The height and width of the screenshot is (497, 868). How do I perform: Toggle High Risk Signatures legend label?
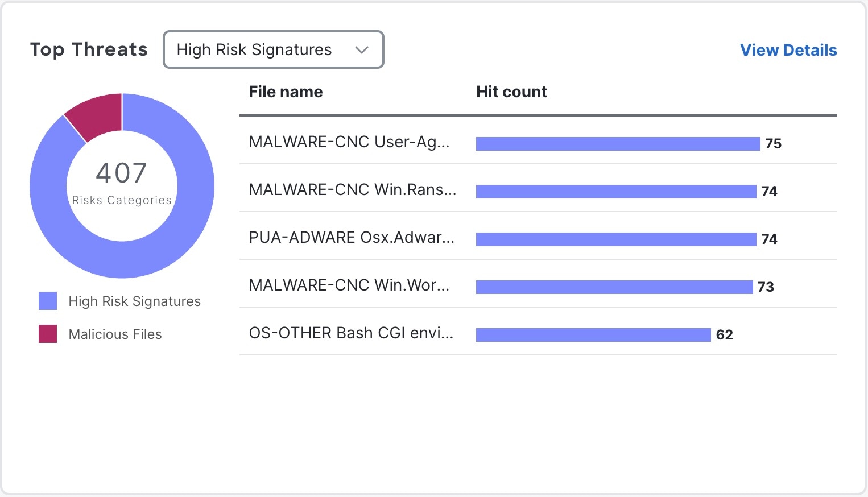[x=134, y=301]
